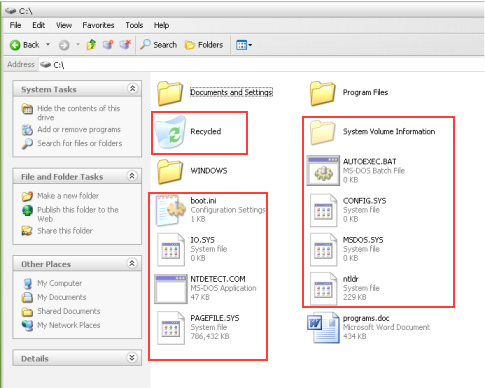This screenshot has height=388, width=485.
Task: Open the Help menu
Action: pos(161,25)
